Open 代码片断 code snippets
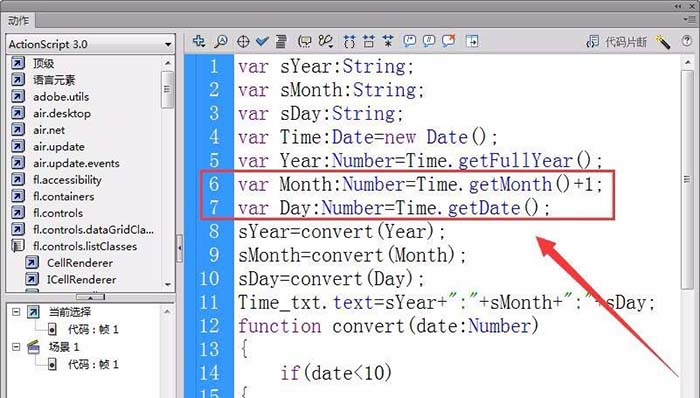The width and height of the screenshot is (700, 398). 617,42
